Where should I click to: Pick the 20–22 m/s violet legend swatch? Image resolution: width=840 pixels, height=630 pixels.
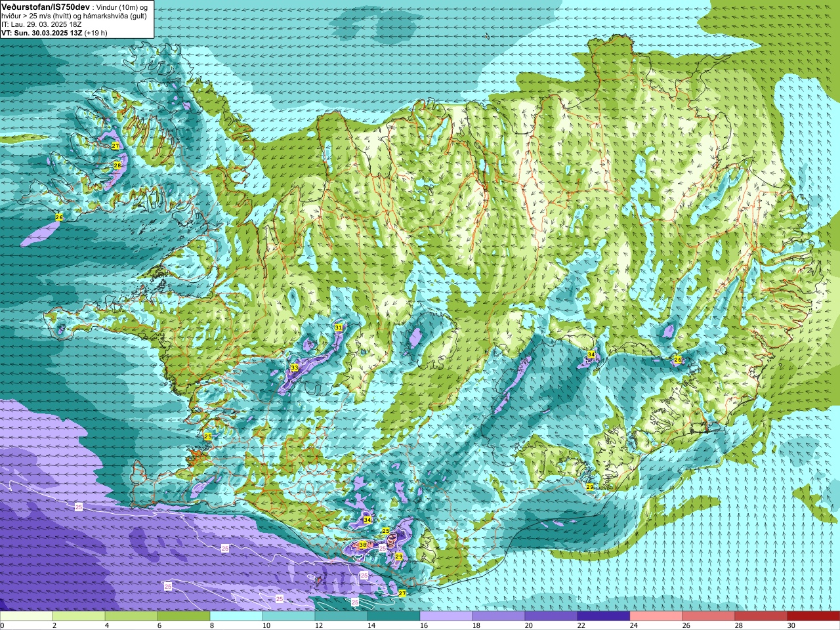coord(551,616)
